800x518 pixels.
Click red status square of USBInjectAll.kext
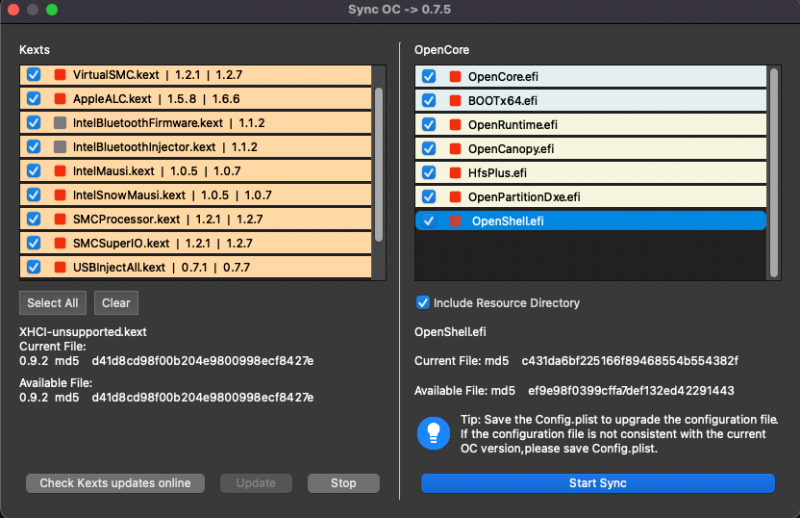coord(60,267)
